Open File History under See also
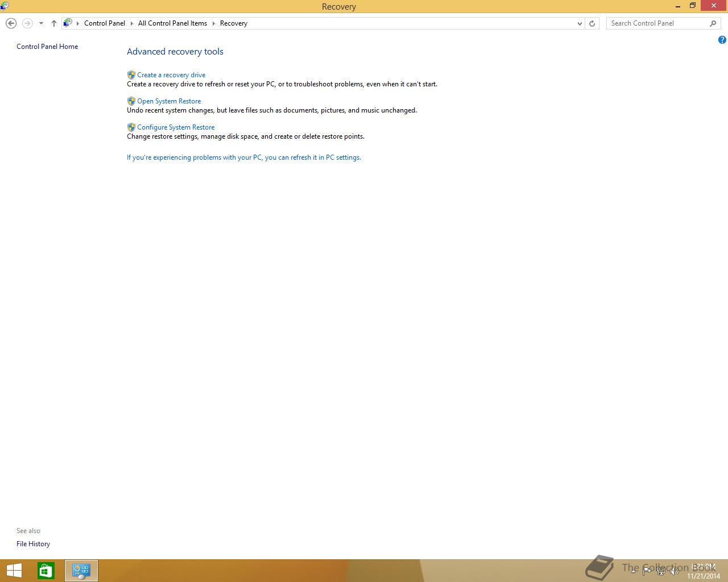 pyautogui.click(x=33, y=544)
